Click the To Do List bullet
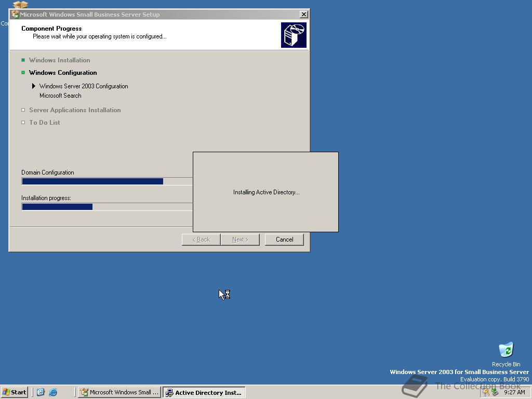 click(x=23, y=123)
